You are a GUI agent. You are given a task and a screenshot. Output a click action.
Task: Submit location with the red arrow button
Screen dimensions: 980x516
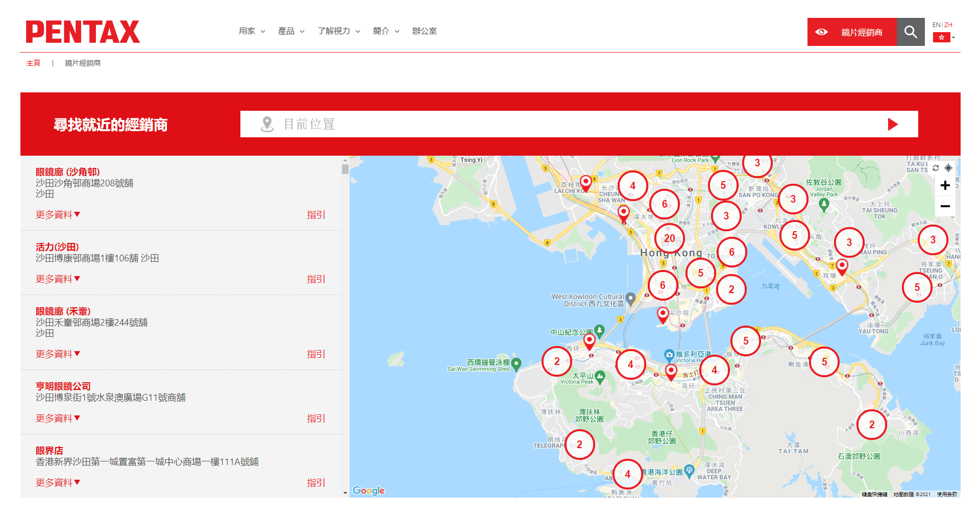tap(892, 125)
